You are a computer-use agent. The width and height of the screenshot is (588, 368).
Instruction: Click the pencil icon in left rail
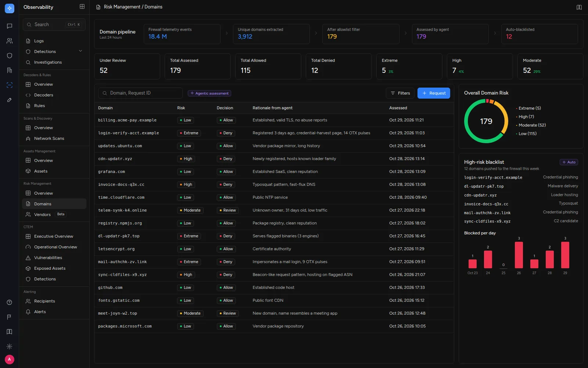coord(10,100)
